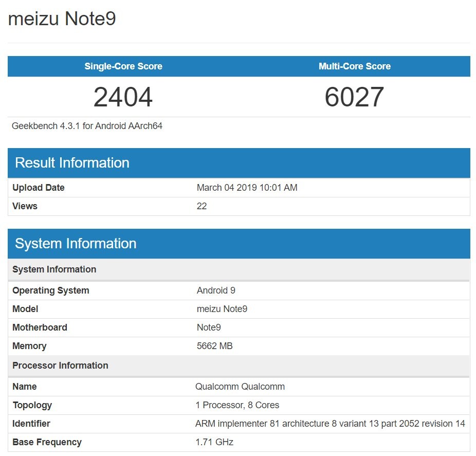Click the ARM implementer 81 identifier value

[x=331, y=424]
